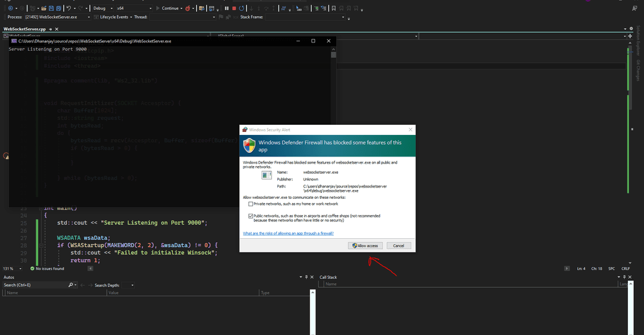This screenshot has height=335, width=644.
Task: Expand the Continue button's dropdown arrow
Action: [x=181, y=8]
